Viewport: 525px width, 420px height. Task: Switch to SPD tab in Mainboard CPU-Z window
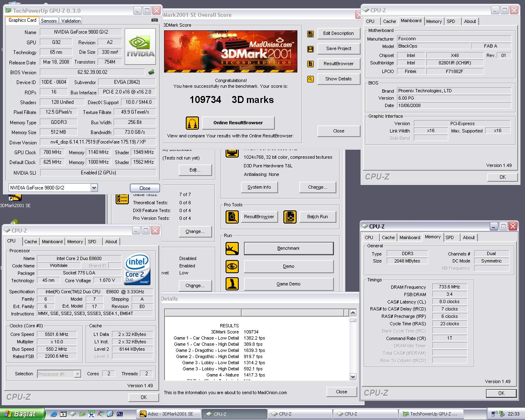(x=451, y=21)
